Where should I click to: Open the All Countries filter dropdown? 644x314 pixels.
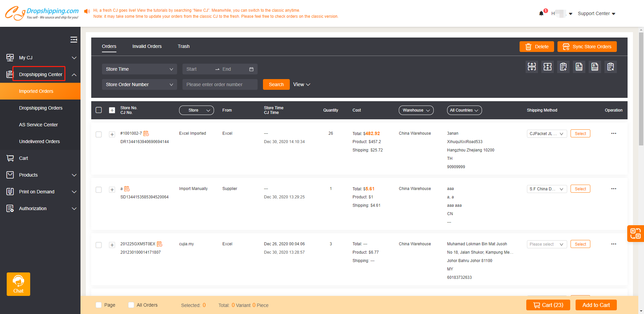click(x=464, y=110)
